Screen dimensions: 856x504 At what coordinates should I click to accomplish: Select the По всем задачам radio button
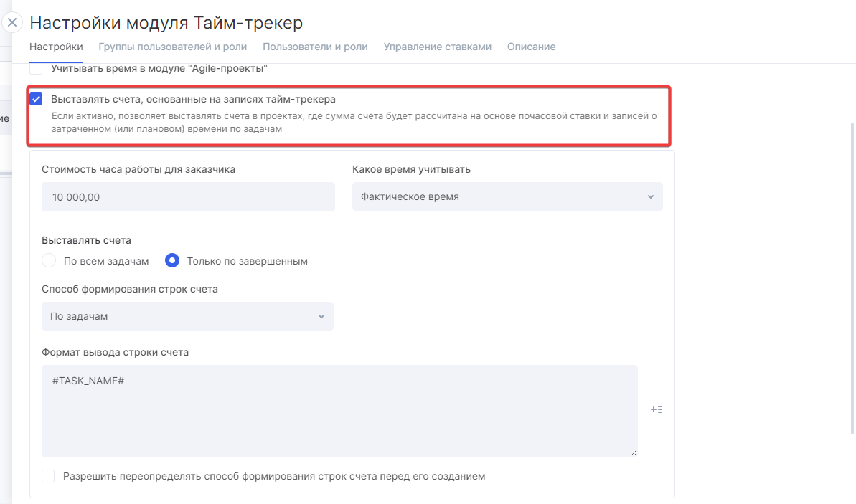pyautogui.click(x=49, y=261)
